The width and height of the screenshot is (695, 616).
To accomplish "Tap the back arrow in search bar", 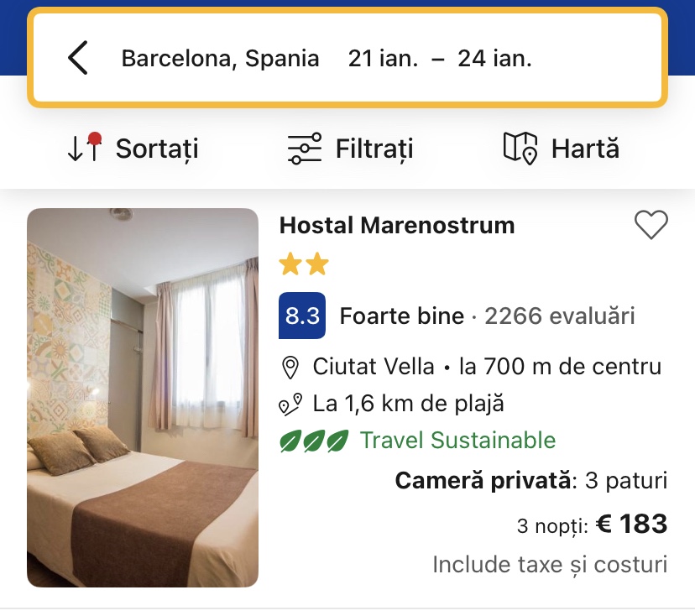I will click(78, 59).
